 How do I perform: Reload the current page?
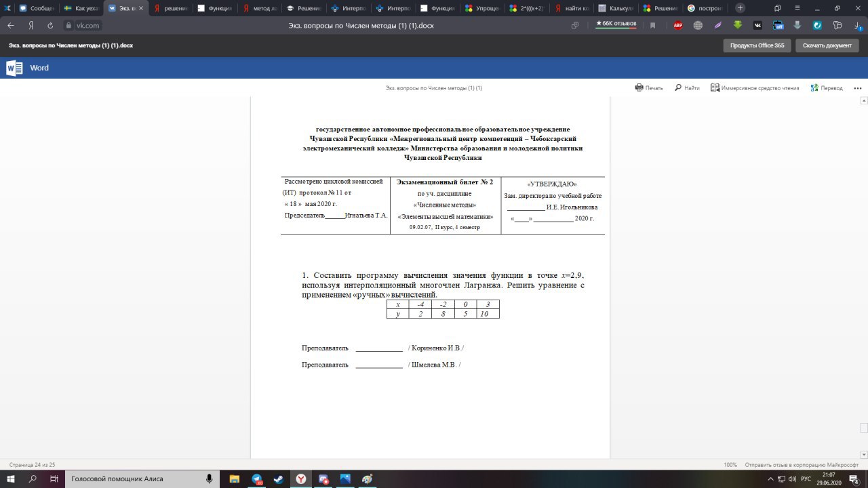[x=50, y=25]
